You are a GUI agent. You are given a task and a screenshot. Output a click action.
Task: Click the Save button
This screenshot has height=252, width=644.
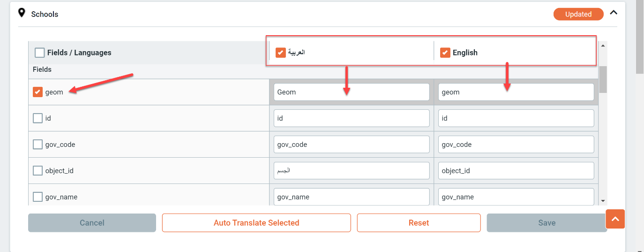[x=547, y=223]
